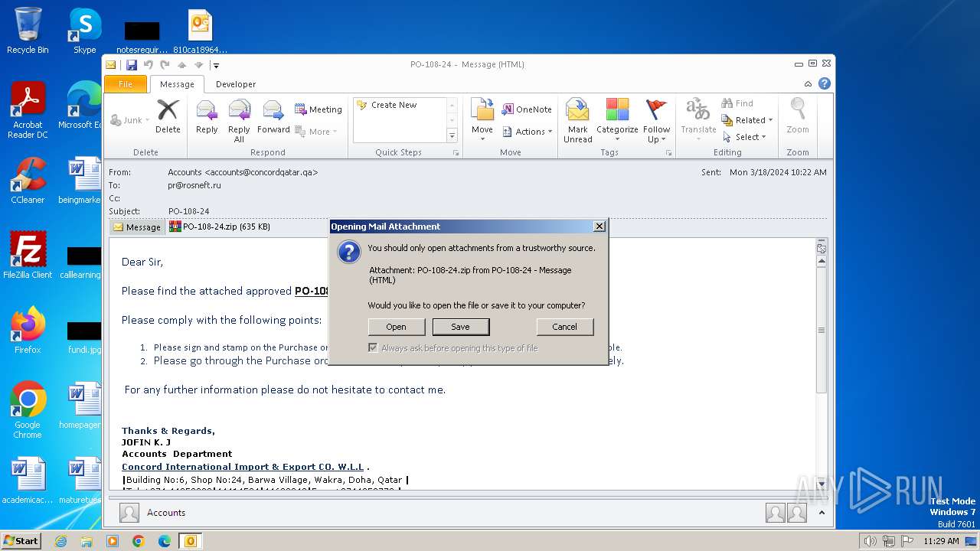Expand the People Pane chevron
The height and width of the screenshot is (551, 980).
[822, 513]
